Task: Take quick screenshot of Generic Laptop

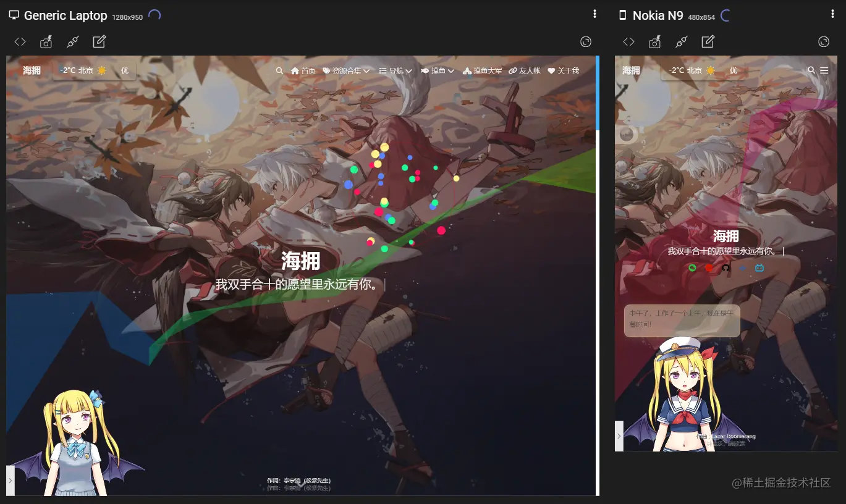Action: (x=46, y=42)
